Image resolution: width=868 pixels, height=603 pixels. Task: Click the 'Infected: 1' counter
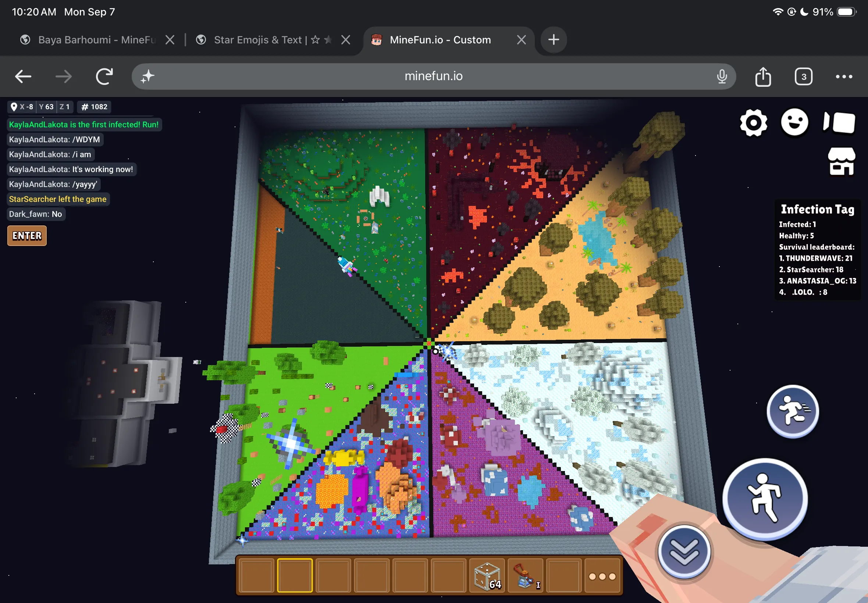[x=797, y=224]
